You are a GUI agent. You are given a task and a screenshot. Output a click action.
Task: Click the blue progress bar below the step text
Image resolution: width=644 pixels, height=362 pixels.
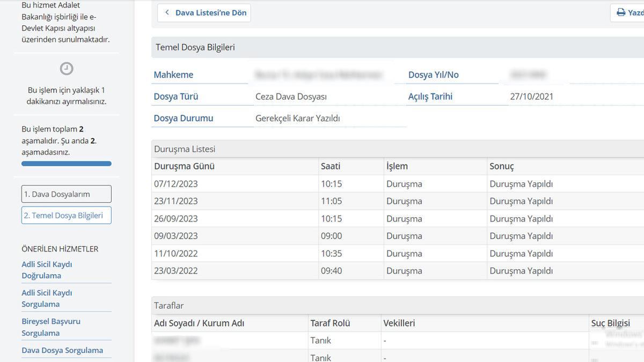click(x=66, y=163)
